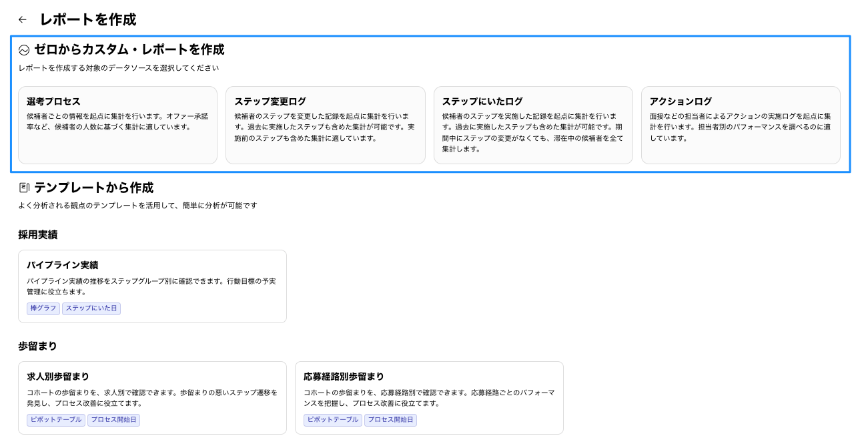Click プロセス開始日 tag on 応募経路別歩留まり
Image resolution: width=868 pixels, height=448 pixels.
390,420
